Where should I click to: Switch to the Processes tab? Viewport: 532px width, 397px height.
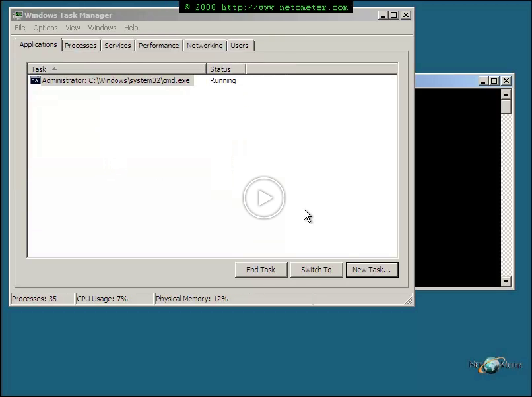pyautogui.click(x=81, y=46)
